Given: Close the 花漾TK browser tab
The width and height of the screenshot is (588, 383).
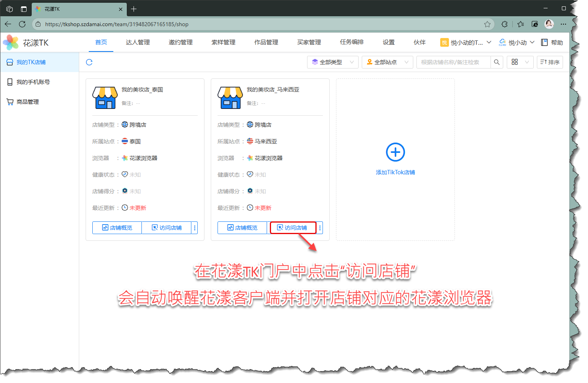Looking at the screenshot, I should 121,9.
